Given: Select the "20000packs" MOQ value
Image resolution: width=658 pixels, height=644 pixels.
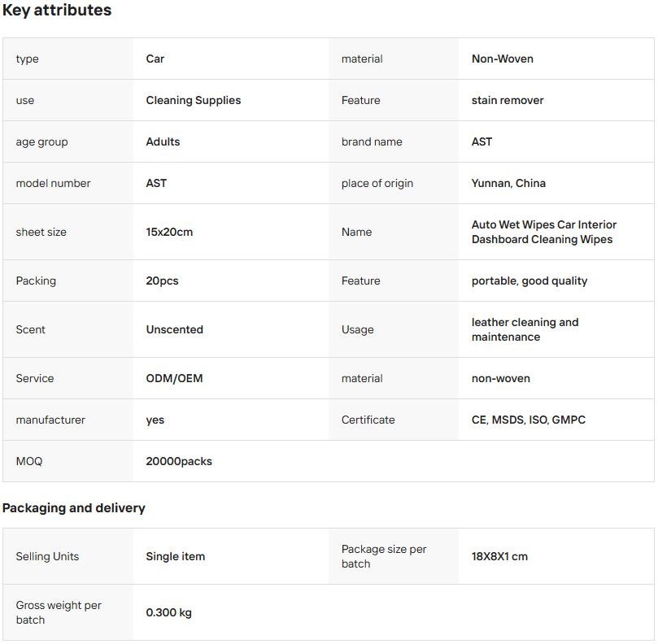Looking at the screenshot, I should click(179, 461).
